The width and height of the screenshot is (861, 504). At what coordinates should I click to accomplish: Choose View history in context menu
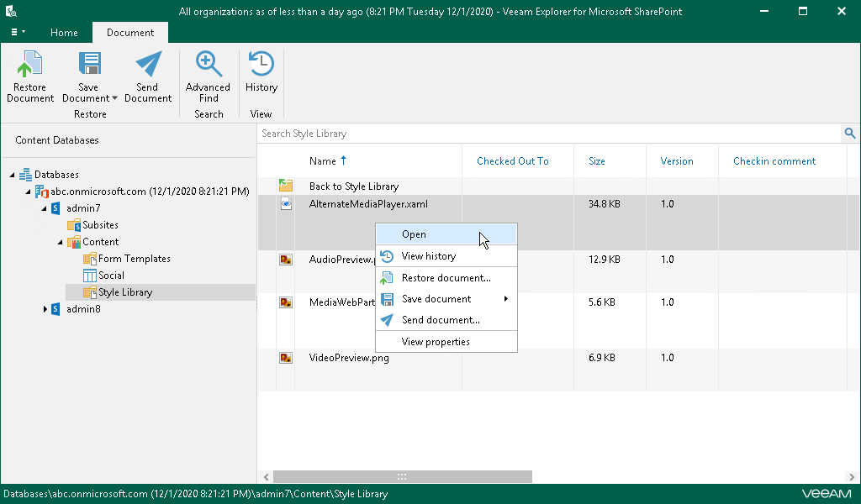tap(446, 256)
